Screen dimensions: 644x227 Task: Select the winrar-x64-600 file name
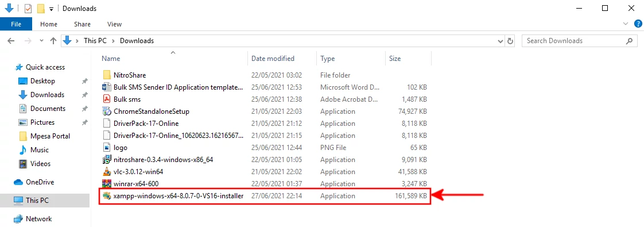136,184
